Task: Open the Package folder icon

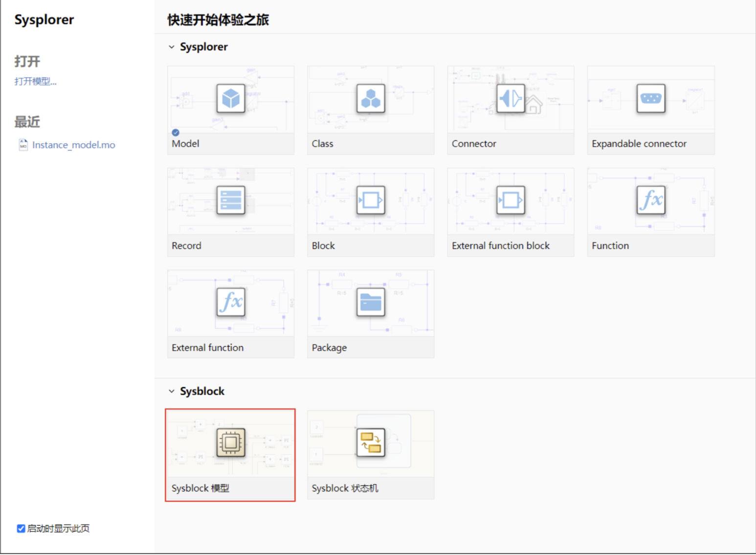Action: click(x=371, y=302)
